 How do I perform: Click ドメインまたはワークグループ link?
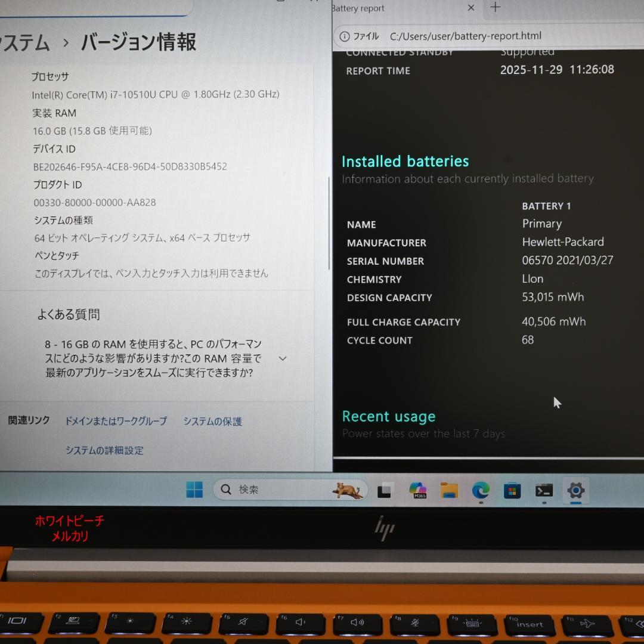(116, 421)
